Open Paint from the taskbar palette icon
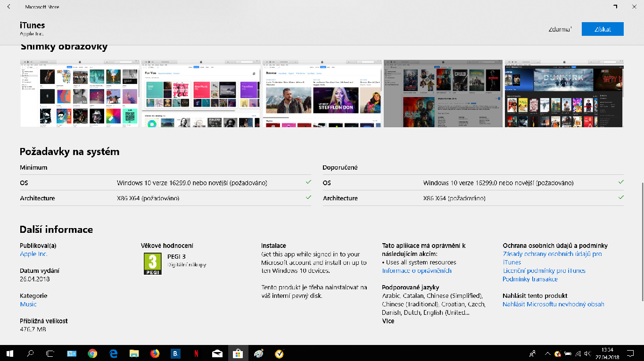Image resolution: width=644 pixels, height=361 pixels. 258,353
